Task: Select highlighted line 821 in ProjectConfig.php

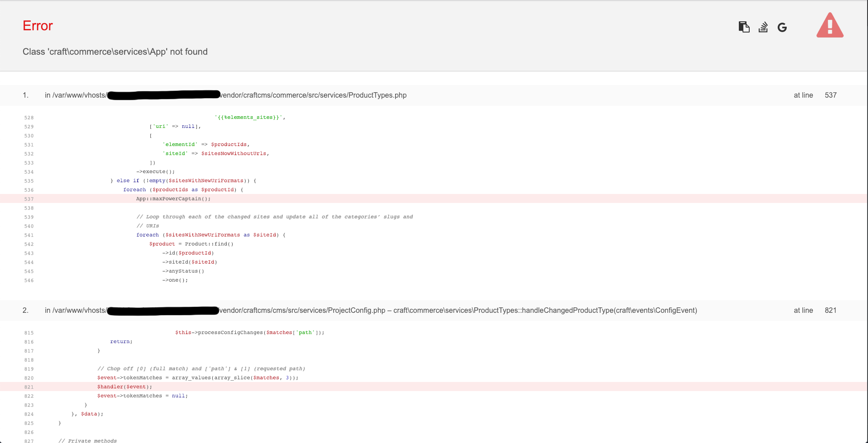Action: [x=124, y=386]
